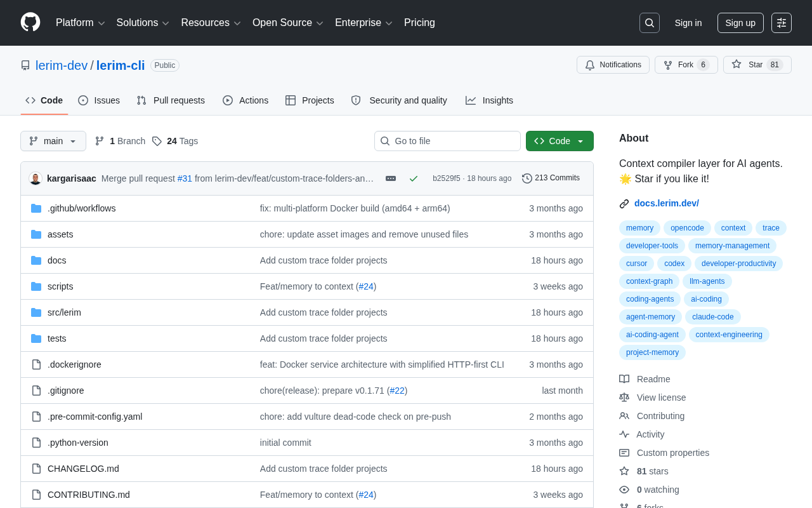Click the notifications bell icon

pyautogui.click(x=590, y=65)
